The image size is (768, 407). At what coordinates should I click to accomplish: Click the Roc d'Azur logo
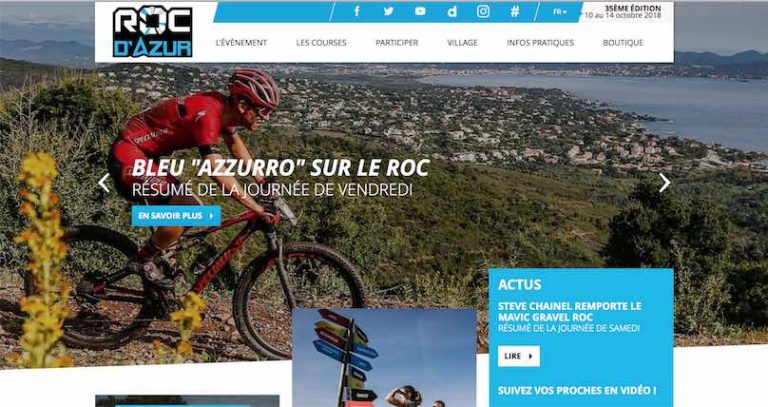point(152,32)
